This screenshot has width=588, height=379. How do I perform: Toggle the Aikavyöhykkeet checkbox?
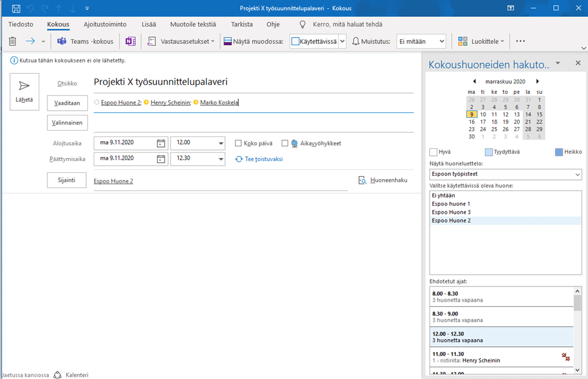point(285,143)
